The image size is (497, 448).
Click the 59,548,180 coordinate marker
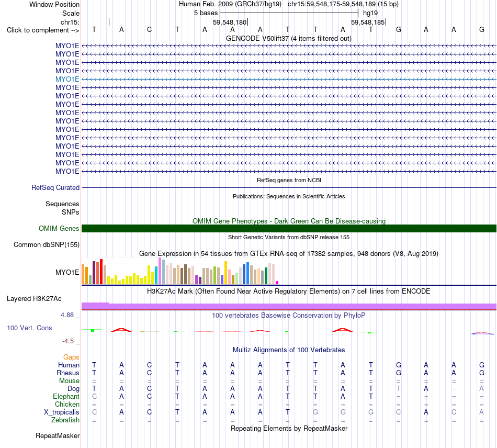[230, 22]
